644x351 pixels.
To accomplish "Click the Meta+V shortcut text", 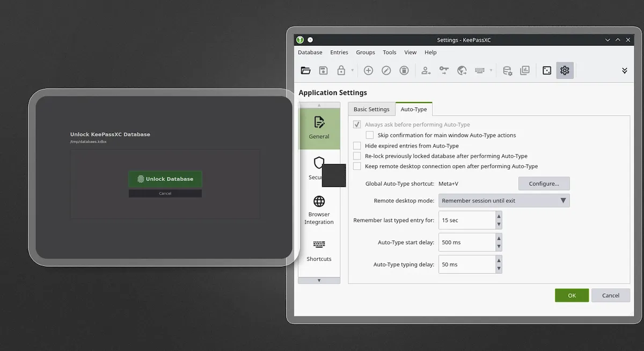I will [x=448, y=184].
